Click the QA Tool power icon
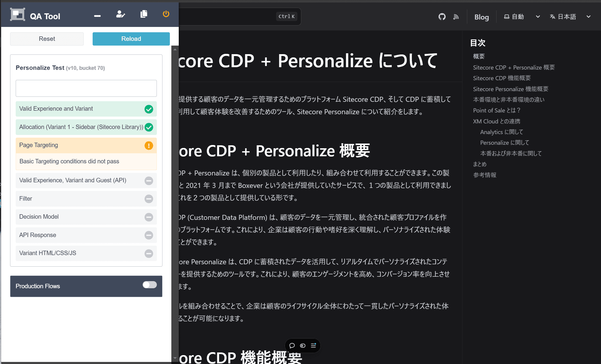The height and width of the screenshot is (364, 601). [166, 14]
